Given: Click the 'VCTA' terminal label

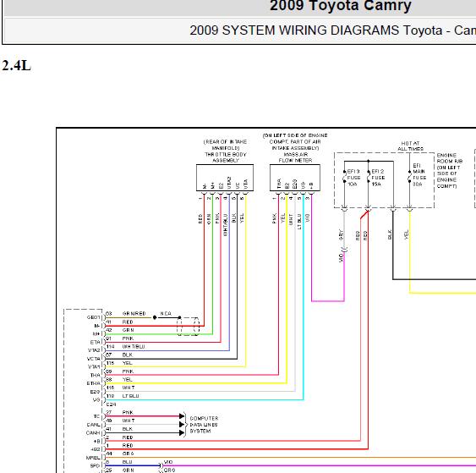Looking at the screenshot, I should [x=94, y=359].
